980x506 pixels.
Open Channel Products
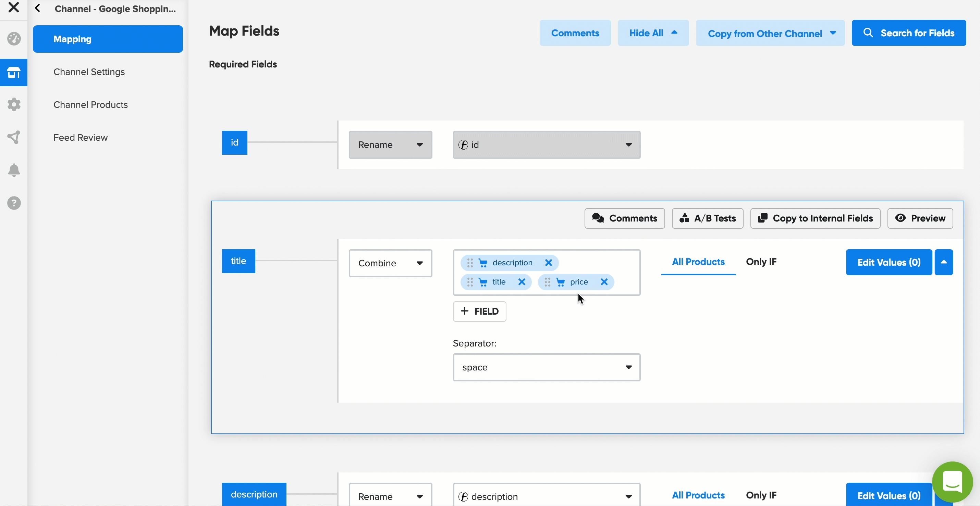(x=90, y=104)
